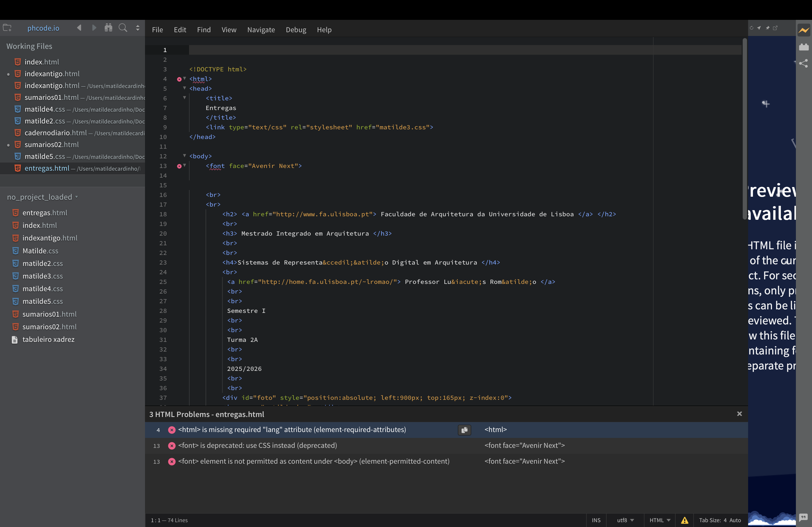Click the Live Preview lightning bolt icon
The width and height of the screenshot is (812, 527).
click(803, 30)
